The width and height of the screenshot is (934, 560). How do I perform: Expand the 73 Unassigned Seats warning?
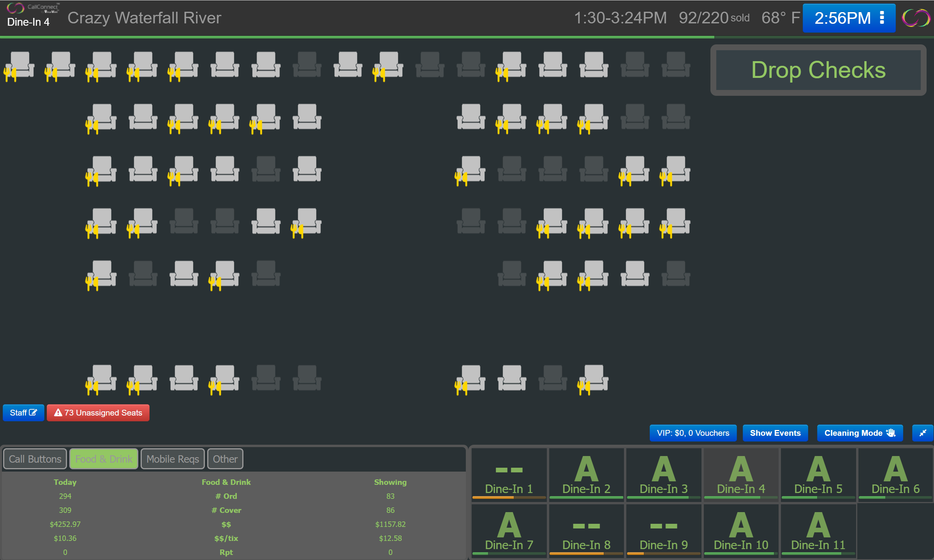(x=98, y=413)
